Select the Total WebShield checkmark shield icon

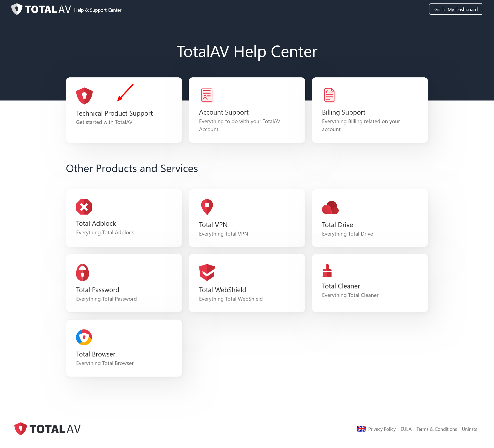coord(207,272)
